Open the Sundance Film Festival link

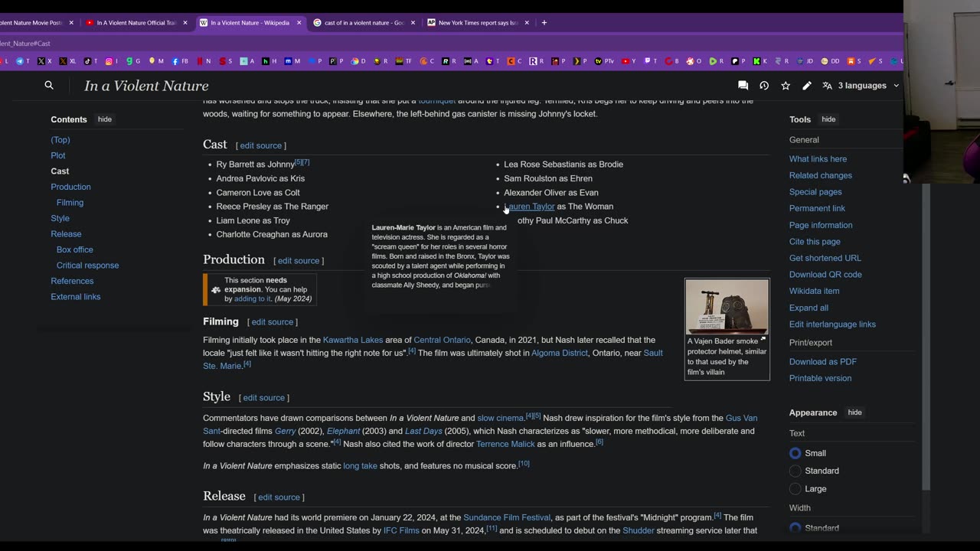click(x=507, y=518)
